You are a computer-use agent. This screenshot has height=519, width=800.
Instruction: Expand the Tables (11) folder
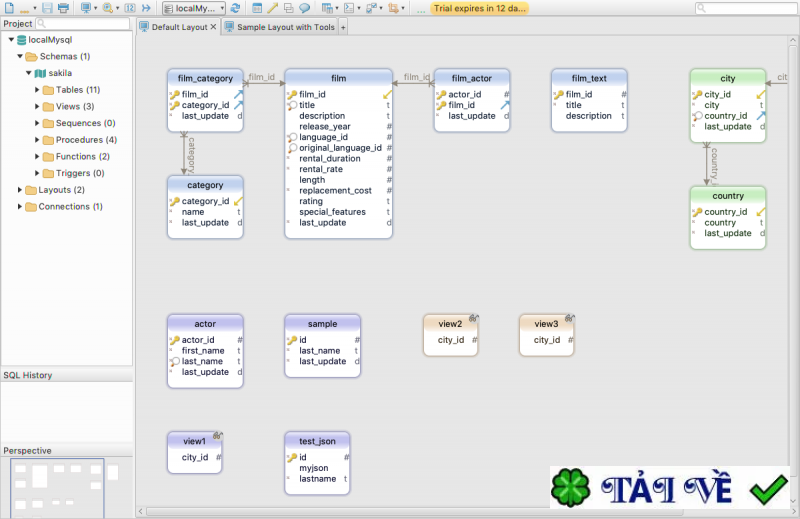click(x=37, y=90)
